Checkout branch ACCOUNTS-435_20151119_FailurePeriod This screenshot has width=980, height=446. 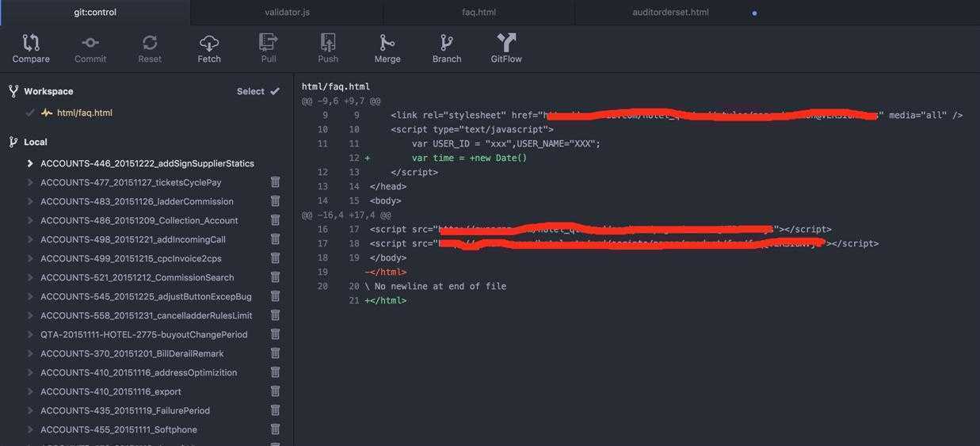[x=125, y=410]
